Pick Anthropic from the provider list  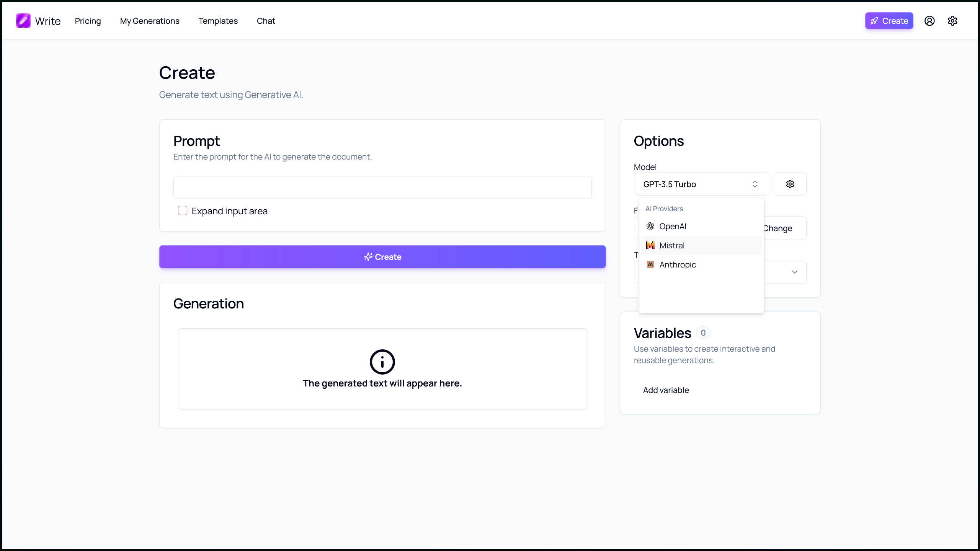pyautogui.click(x=701, y=264)
